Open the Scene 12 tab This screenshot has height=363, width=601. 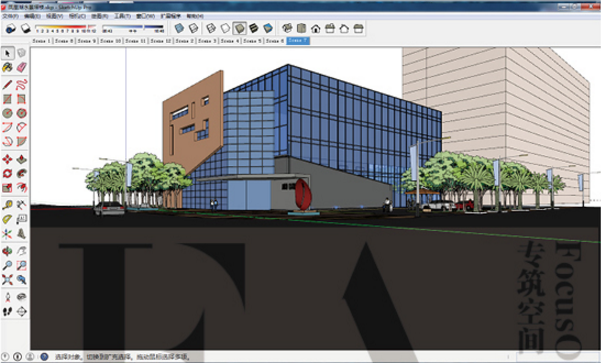coord(161,41)
